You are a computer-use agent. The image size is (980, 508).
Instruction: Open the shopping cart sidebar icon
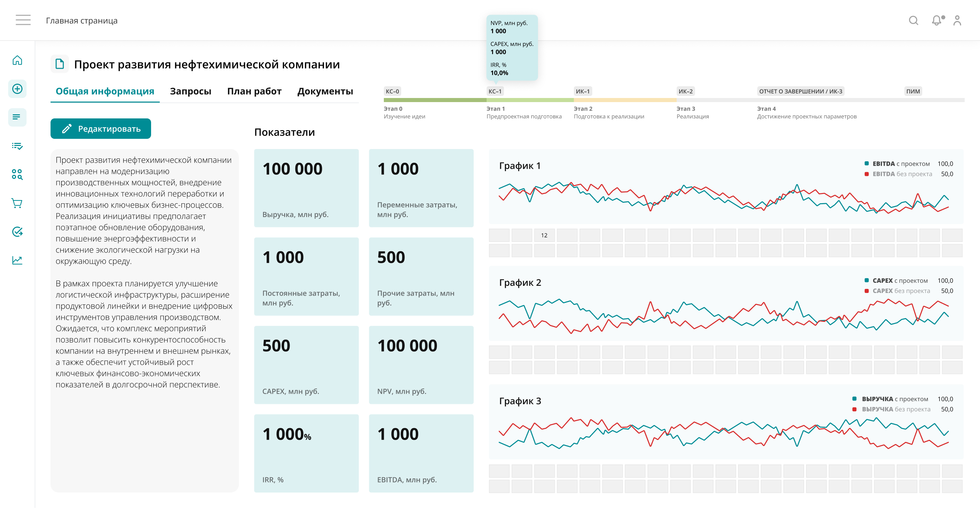click(17, 203)
